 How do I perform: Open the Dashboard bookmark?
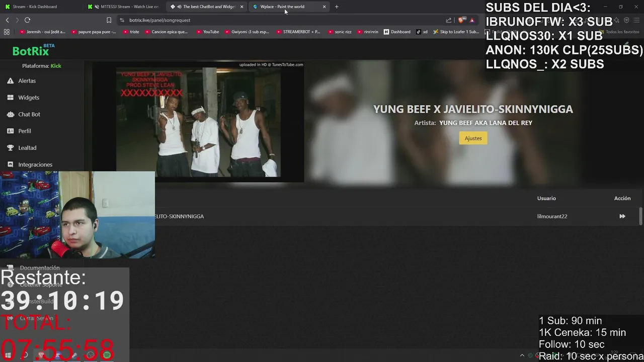pyautogui.click(x=397, y=32)
